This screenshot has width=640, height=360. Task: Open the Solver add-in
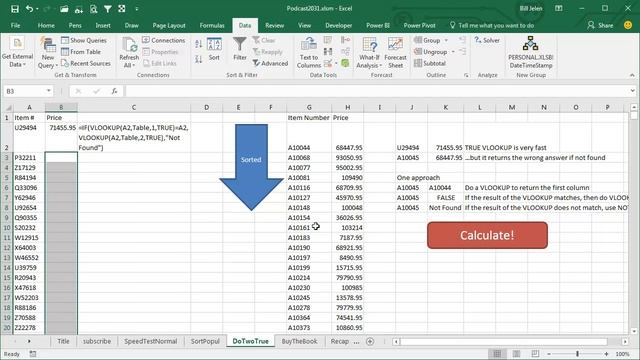[x=487, y=40]
